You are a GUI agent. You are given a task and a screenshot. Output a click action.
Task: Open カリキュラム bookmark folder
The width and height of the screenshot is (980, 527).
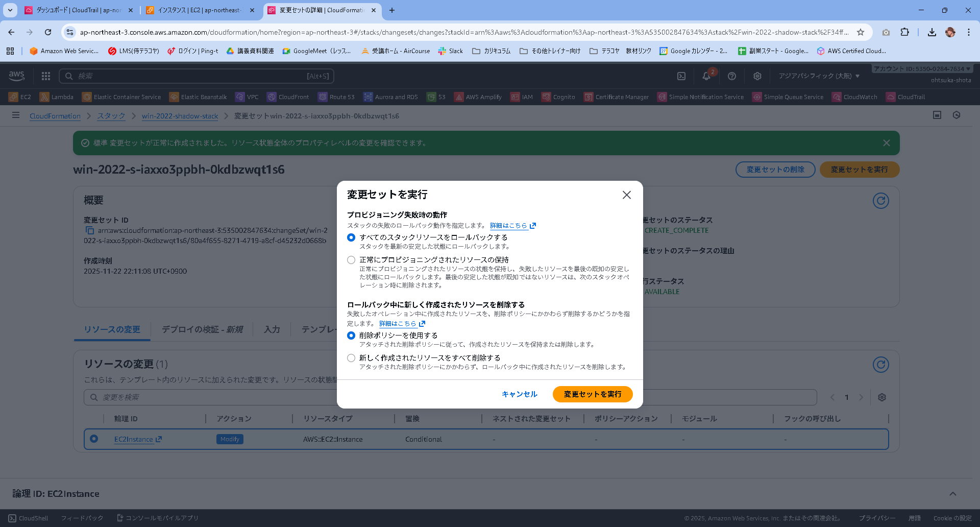pyautogui.click(x=491, y=51)
